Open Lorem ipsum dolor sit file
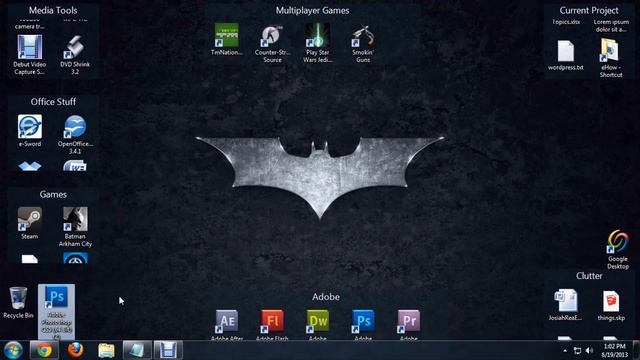The height and width of the screenshot is (360, 640). (611, 25)
